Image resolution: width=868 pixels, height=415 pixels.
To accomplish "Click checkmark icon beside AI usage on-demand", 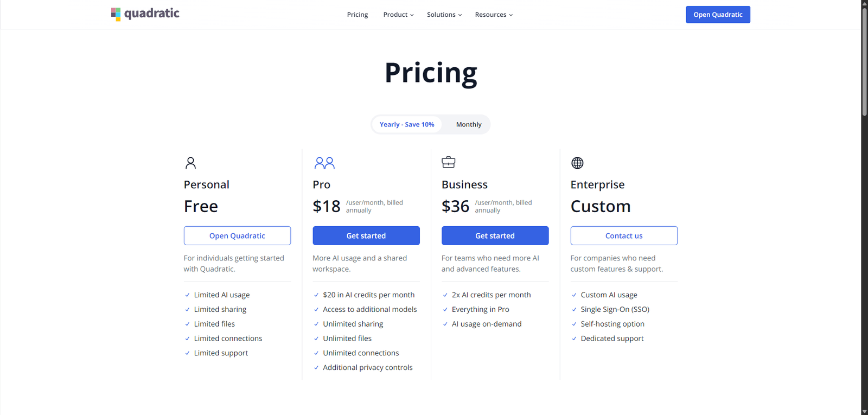I will pos(445,324).
